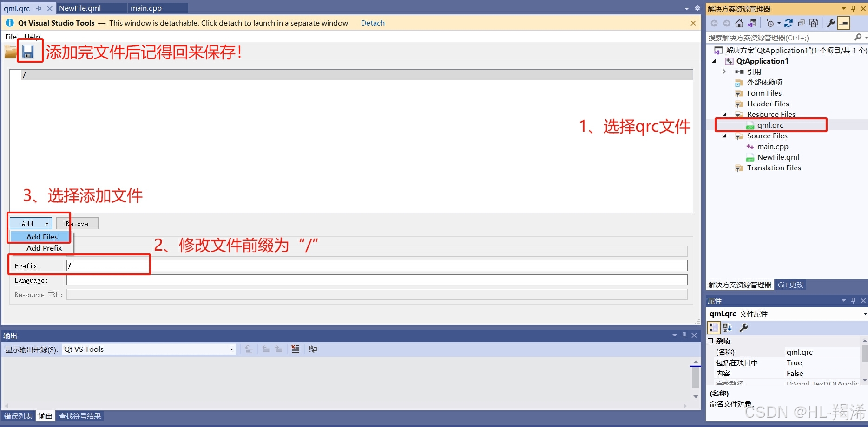Image resolution: width=868 pixels, height=427 pixels.
Task: Click inside the Prefix input field
Action: pos(107,265)
